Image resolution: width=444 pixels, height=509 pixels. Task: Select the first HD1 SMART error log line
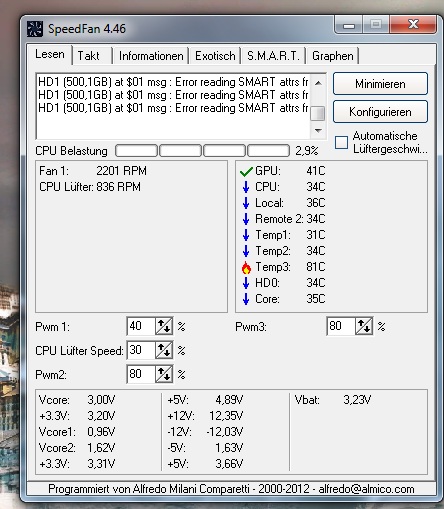tap(173, 82)
